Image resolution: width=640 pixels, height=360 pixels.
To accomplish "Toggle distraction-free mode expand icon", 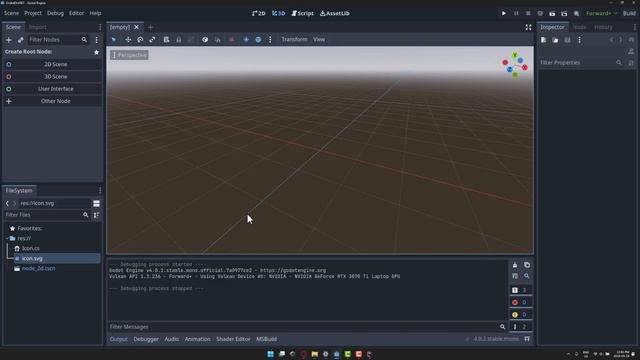I will [528, 27].
